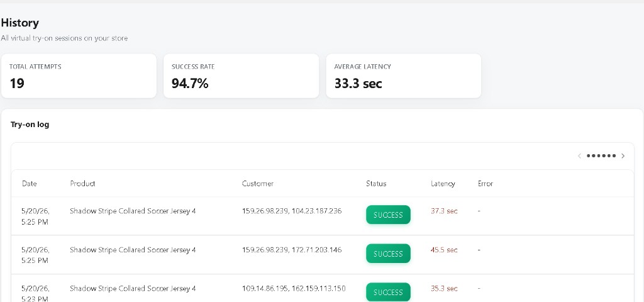Go to next page of Try-on log
Viewport: 644px width, 302px height.
(623, 156)
